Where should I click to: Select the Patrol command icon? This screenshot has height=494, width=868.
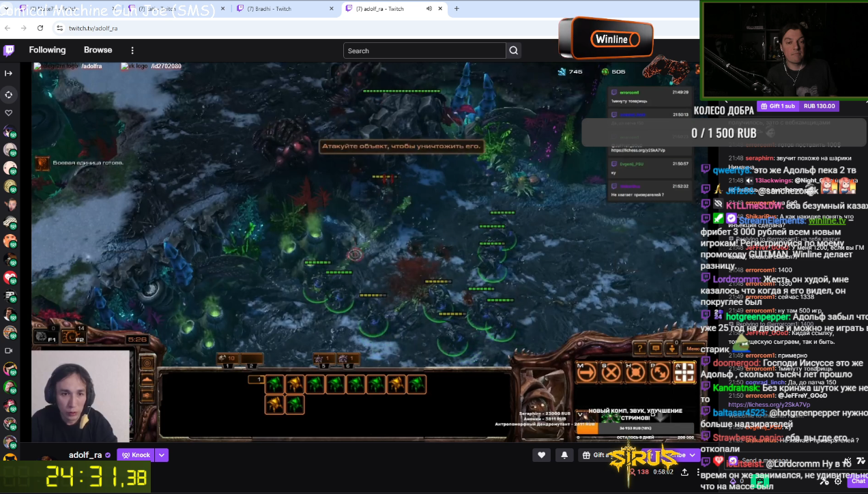660,372
